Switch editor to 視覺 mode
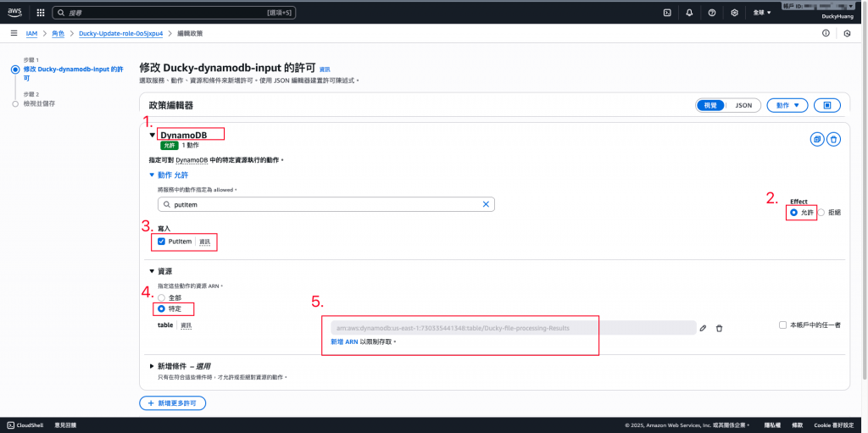 710,105
